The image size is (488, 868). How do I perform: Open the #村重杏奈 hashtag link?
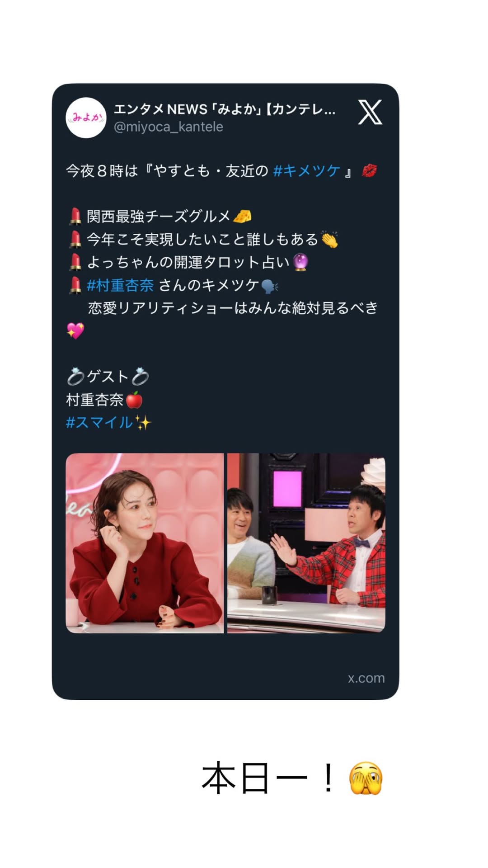[x=120, y=285]
